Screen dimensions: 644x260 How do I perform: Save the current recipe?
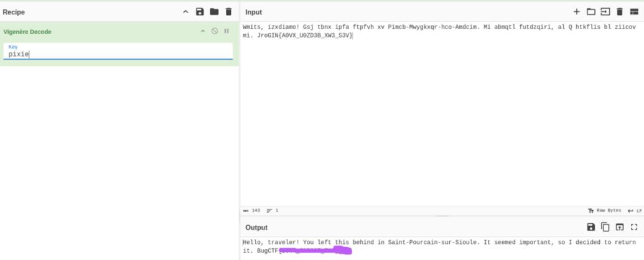(x=200, y=12)
